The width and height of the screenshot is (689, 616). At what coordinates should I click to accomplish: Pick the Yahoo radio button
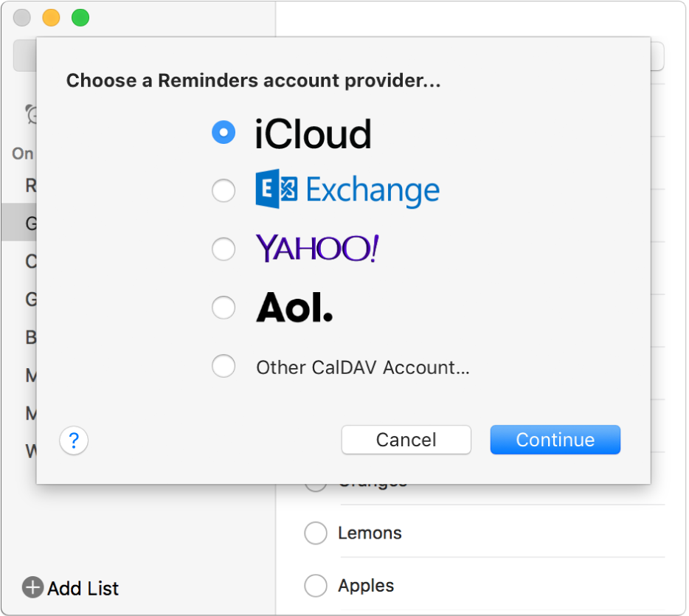(224, 249)
